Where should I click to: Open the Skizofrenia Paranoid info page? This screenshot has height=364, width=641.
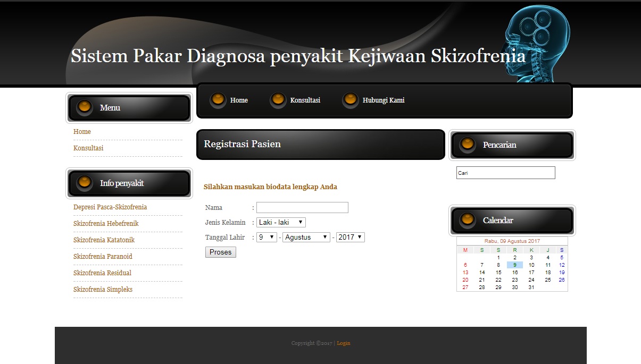click(102, 256)
